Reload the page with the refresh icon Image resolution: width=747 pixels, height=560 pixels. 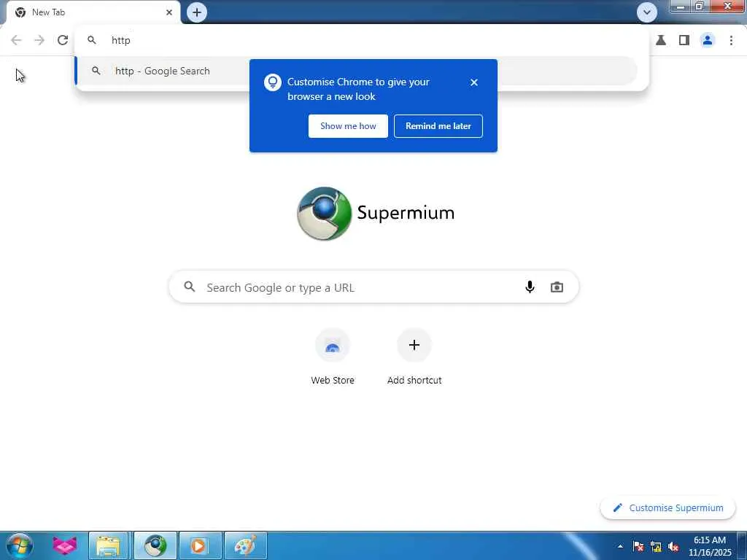coord(63,40)
